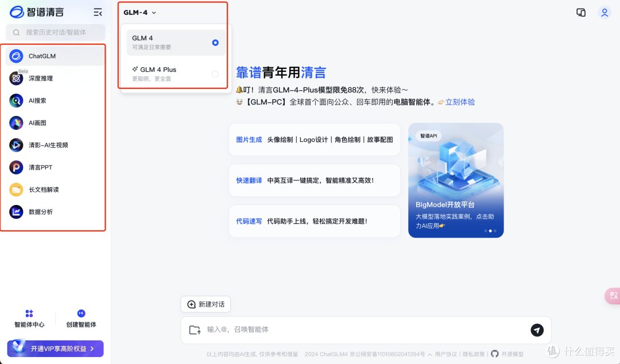Click the GitHub icon in footer

[495, 354]
